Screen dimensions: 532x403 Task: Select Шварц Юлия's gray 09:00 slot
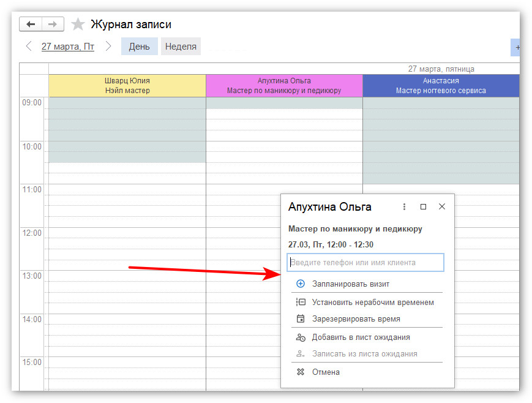127,104
